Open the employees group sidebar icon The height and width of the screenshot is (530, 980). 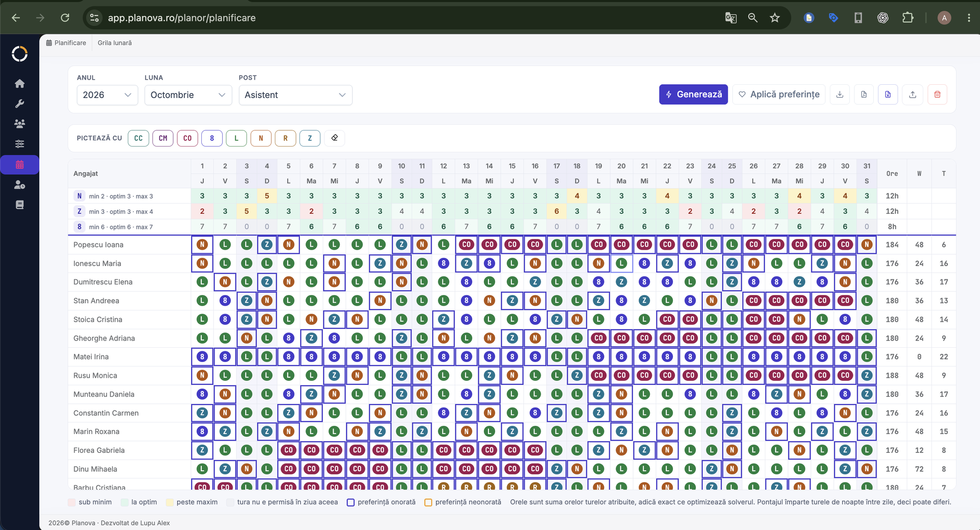(19, 124)
